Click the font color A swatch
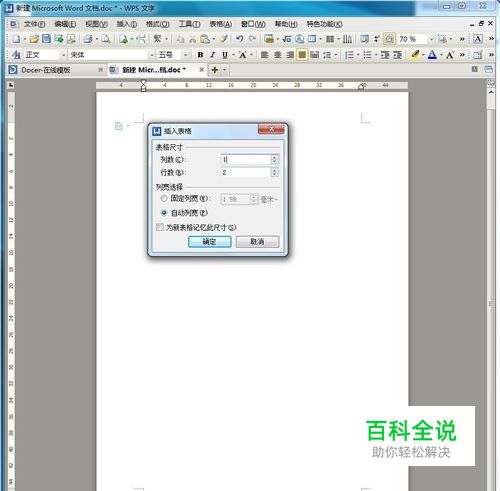Screen dimensions: 500x491 (x=432, y=55)
